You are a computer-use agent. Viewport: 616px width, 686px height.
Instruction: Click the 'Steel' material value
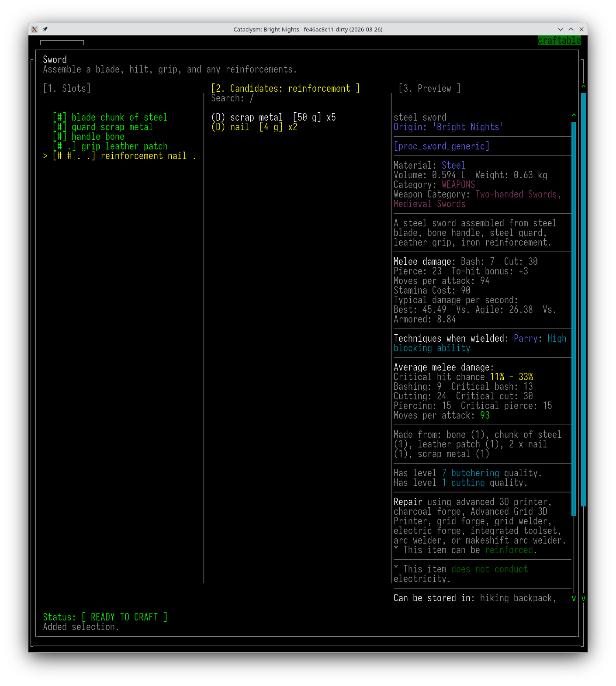(x=453, y=165)
